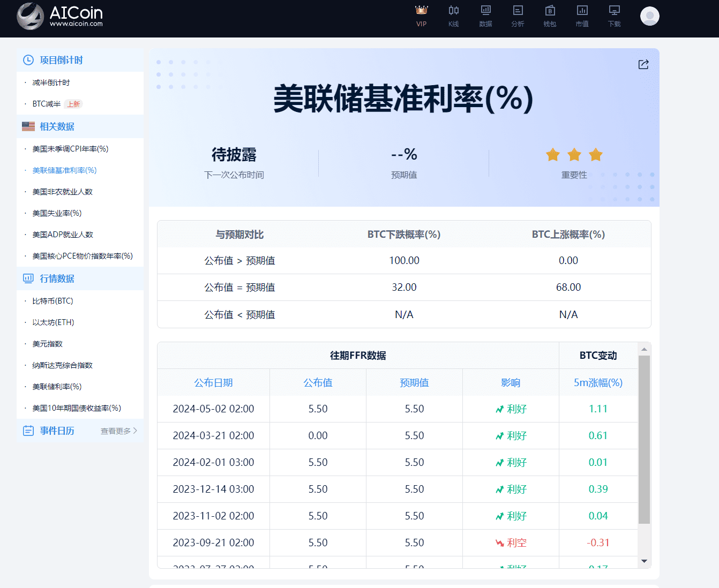Image resolution: width=719 pixels, height=588 pixels.
Task: Open the 数据 icon in header
Action: click(x=486, y=10)
